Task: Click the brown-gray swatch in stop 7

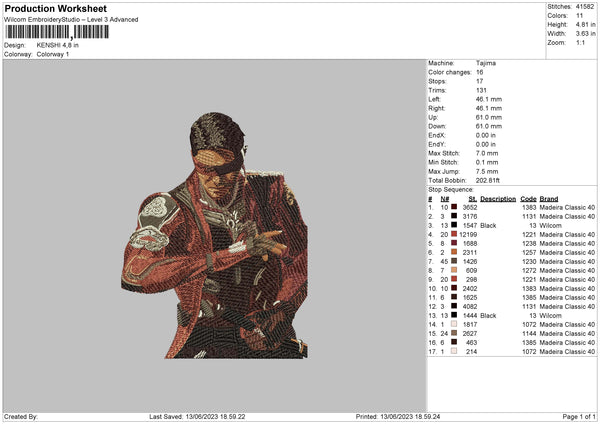Action: [x=454, y=261]
